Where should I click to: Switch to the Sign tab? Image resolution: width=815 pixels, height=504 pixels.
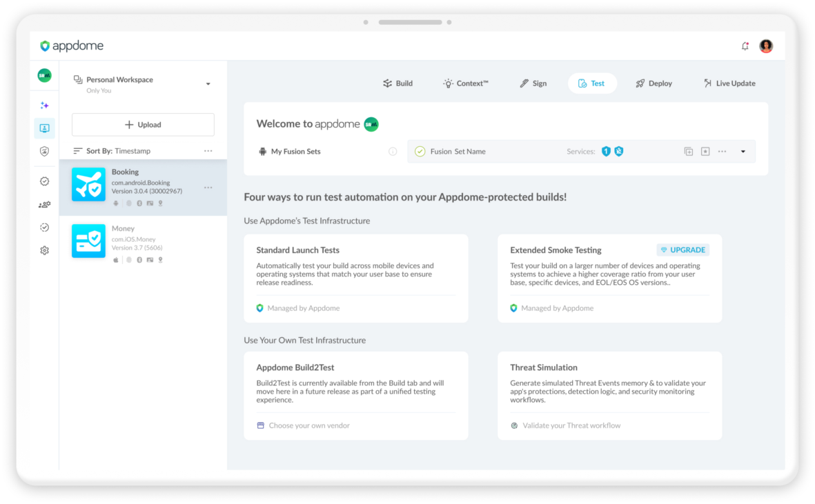pos(533,83)
